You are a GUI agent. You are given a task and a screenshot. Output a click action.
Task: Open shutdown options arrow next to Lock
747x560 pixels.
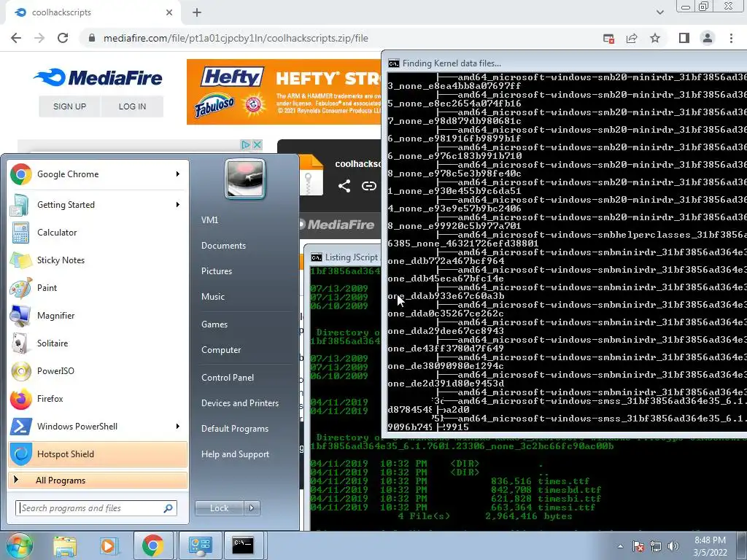252,508
